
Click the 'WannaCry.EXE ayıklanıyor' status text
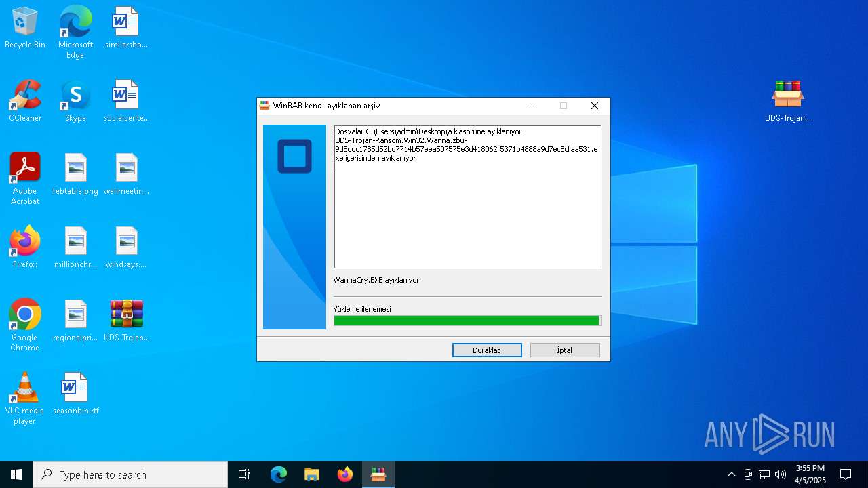(376, 280)
